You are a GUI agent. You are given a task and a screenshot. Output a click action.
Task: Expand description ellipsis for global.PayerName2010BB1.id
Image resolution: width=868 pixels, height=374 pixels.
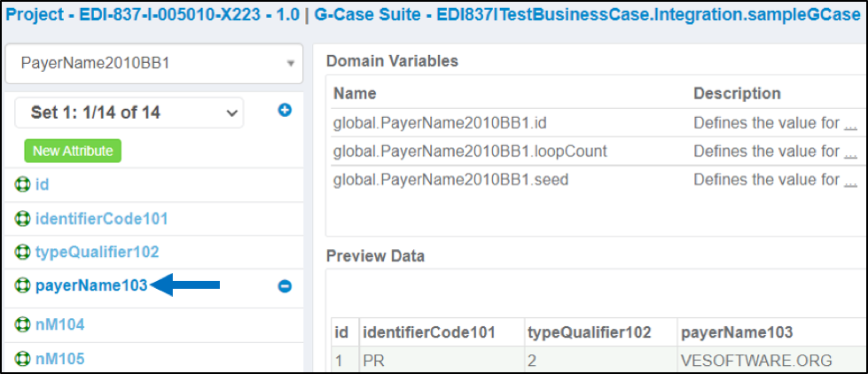(x=850, y=123)
